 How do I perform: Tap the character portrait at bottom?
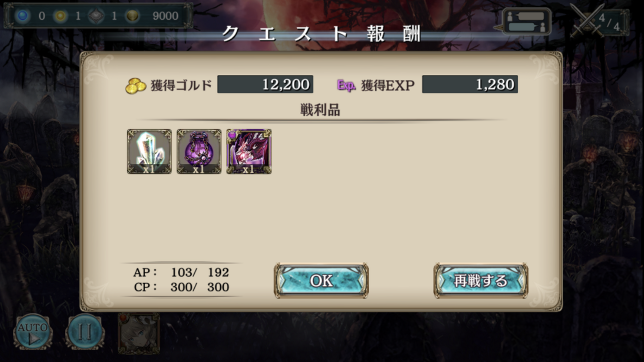click(139, 333)
